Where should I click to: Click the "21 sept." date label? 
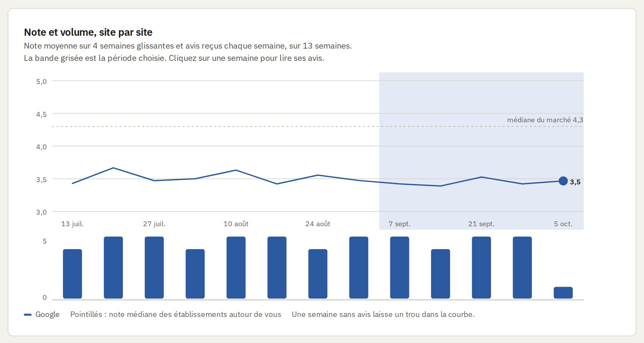481,224
